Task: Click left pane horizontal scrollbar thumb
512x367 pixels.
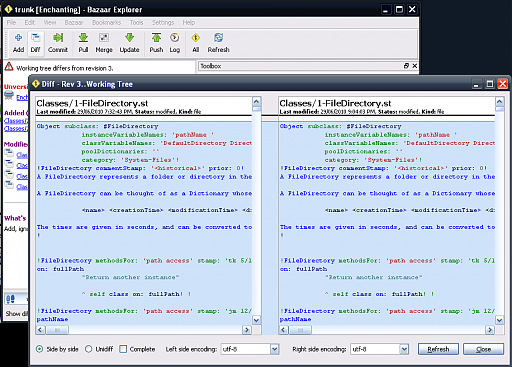Action: [x=57, y=330]
